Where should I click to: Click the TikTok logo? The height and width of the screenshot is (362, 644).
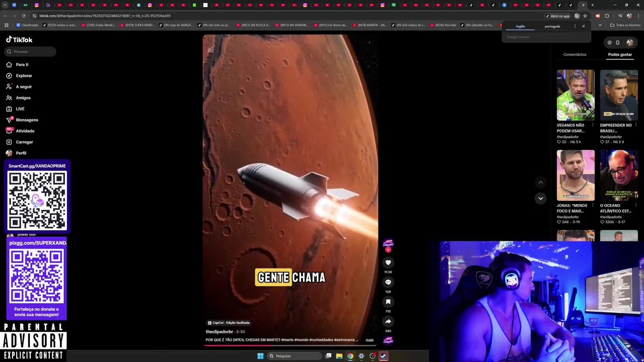pos(19,40)
